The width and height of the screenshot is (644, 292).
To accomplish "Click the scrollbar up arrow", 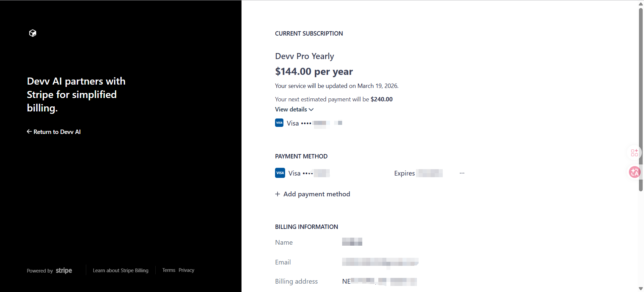I will tap(641, 4).
